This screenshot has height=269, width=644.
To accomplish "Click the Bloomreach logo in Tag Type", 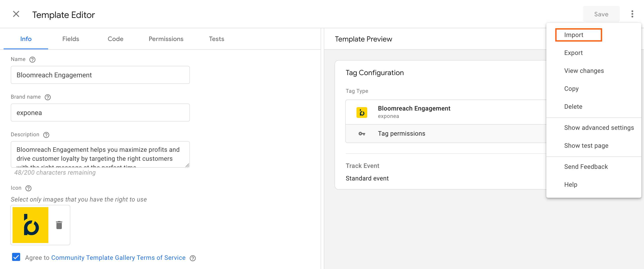I will (x=361, y=112).
